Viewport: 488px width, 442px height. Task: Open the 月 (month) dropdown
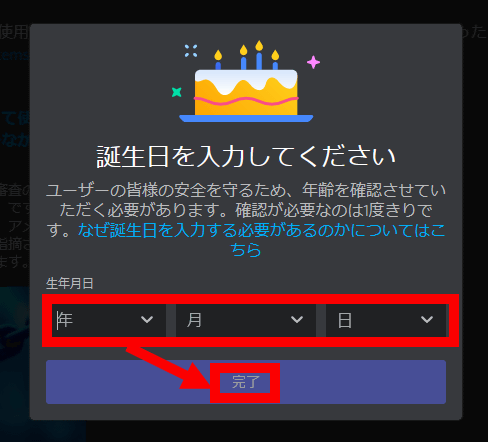click(246, 320)
